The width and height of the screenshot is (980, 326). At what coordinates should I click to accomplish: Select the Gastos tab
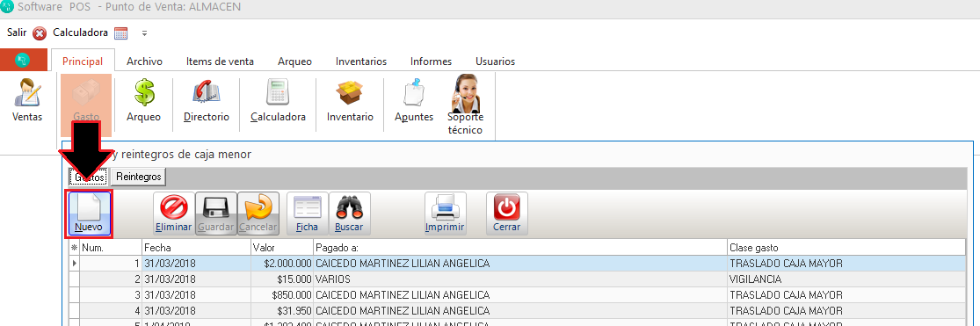[89, 177]
